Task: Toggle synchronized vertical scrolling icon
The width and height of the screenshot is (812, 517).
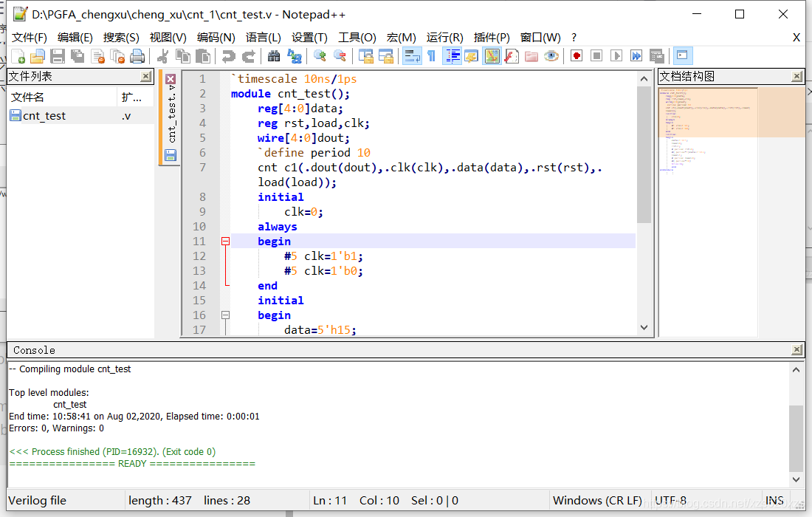Action: click(366, 56)
